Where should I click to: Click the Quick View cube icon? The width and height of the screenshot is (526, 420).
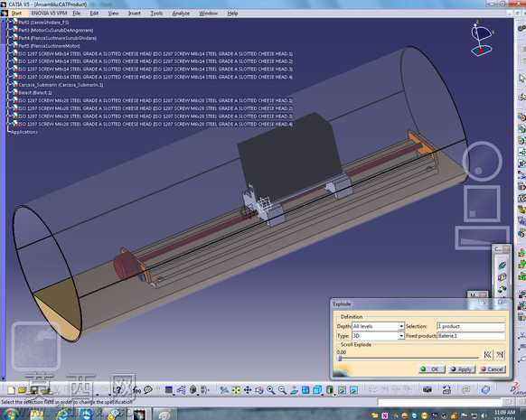[x=317, y=390]
